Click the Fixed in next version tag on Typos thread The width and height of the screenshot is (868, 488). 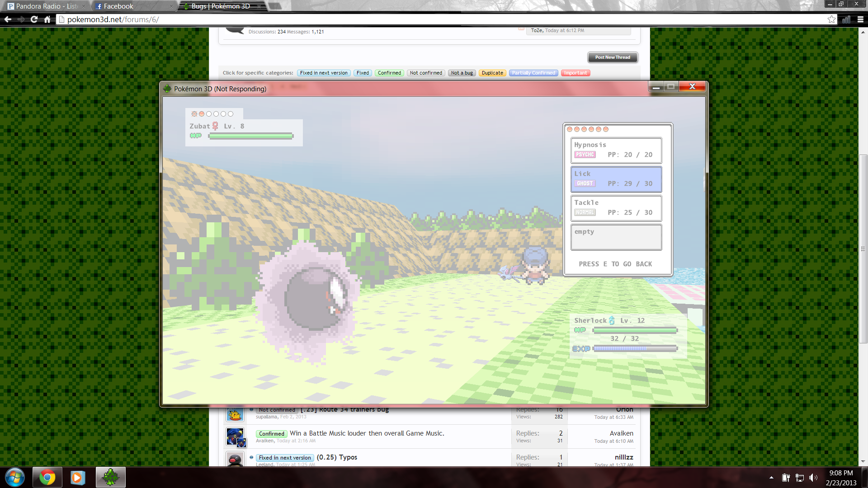(285, 458)
